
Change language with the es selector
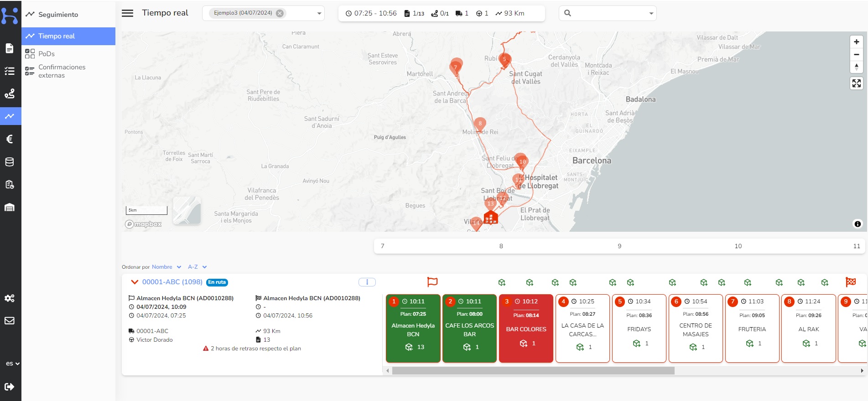point(13,364)
